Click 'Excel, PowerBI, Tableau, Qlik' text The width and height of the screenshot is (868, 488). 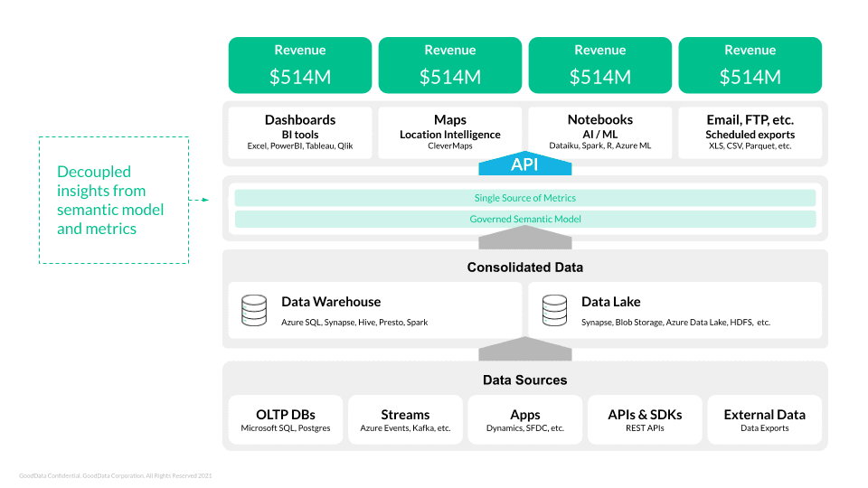point(300,146)
